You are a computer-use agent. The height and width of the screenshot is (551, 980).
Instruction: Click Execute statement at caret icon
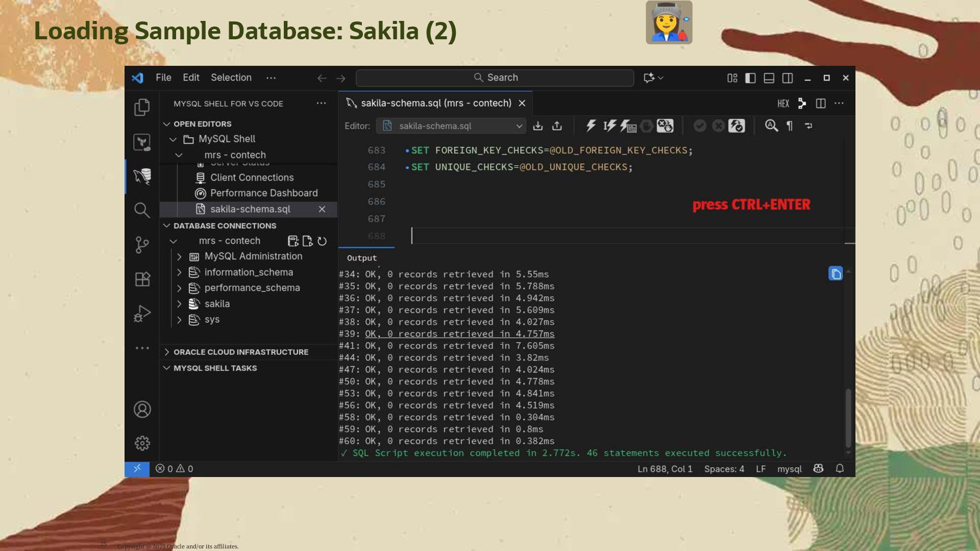[x=609, y=126]
